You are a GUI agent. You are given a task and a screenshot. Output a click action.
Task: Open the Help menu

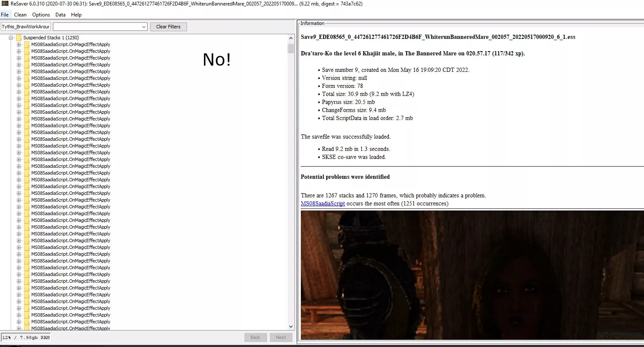pos(76,14)
